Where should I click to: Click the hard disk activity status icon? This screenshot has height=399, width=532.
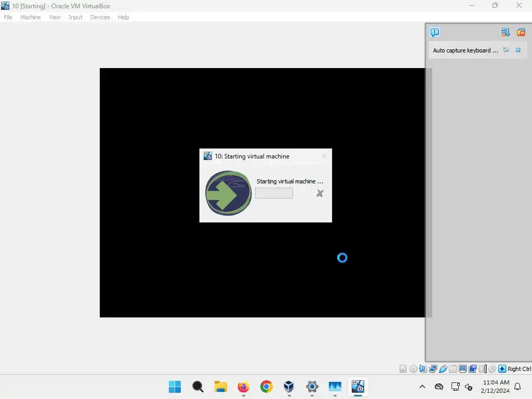pos(403,369)
